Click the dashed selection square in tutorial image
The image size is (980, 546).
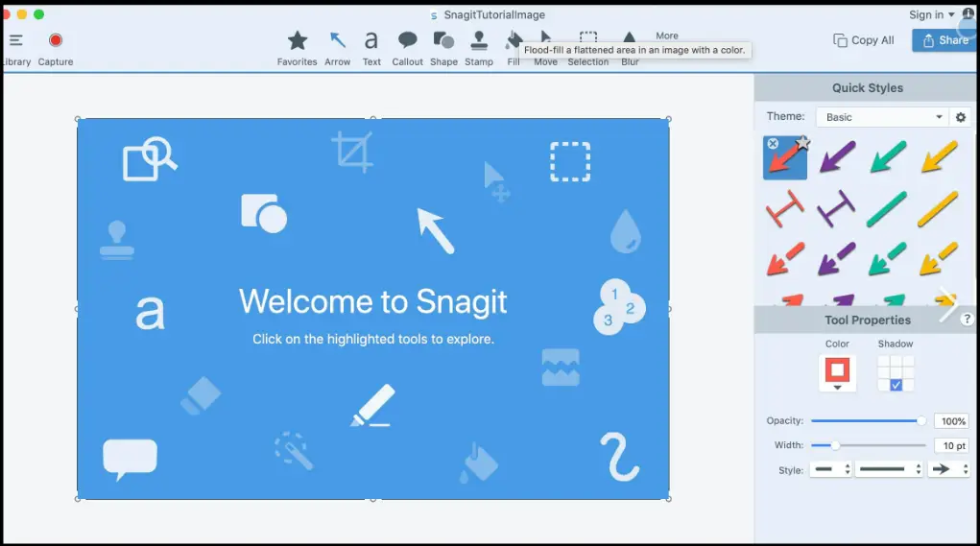(570, 162)
